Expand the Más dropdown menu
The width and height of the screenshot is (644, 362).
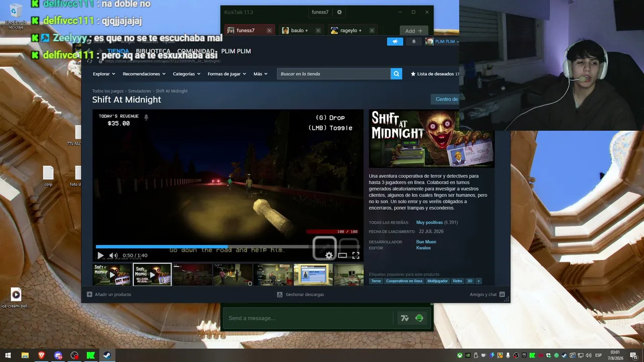[x=261, y=74]
